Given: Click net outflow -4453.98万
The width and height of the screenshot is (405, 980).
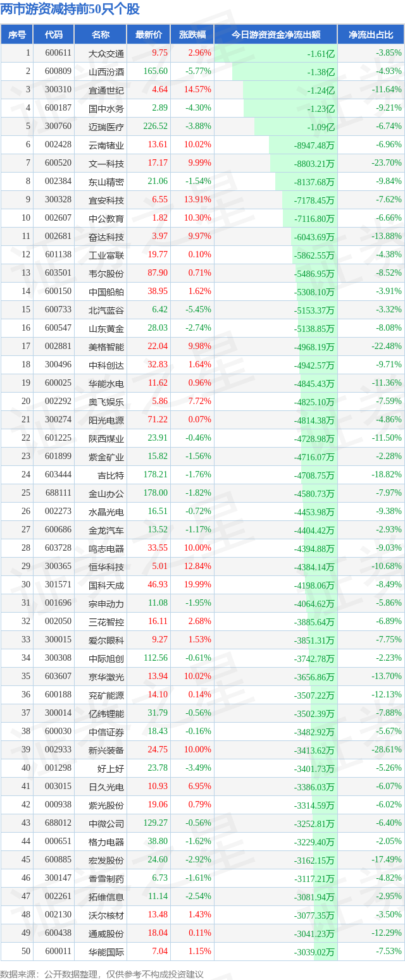Looking at the screenshot, I should (315, 511).
